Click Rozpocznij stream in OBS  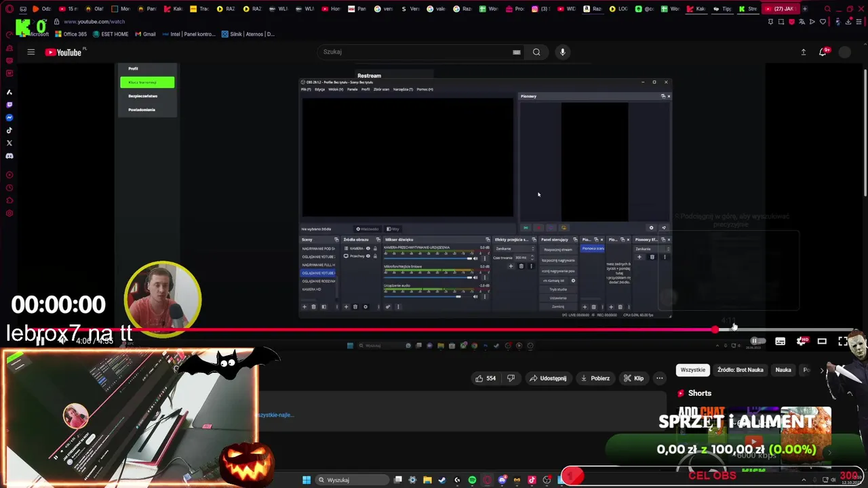(559, 249)
